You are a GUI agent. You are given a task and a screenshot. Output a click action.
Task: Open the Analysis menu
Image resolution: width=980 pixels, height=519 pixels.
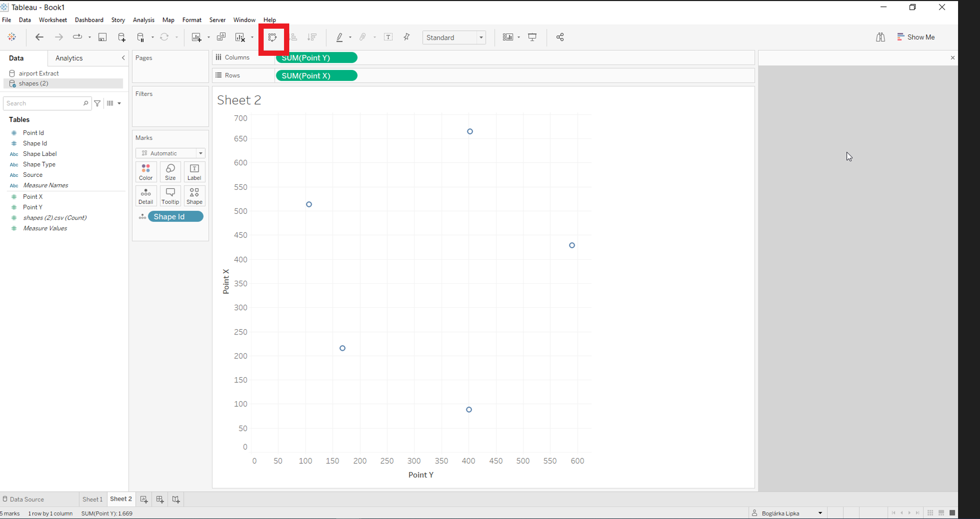[x=144, y=20]
